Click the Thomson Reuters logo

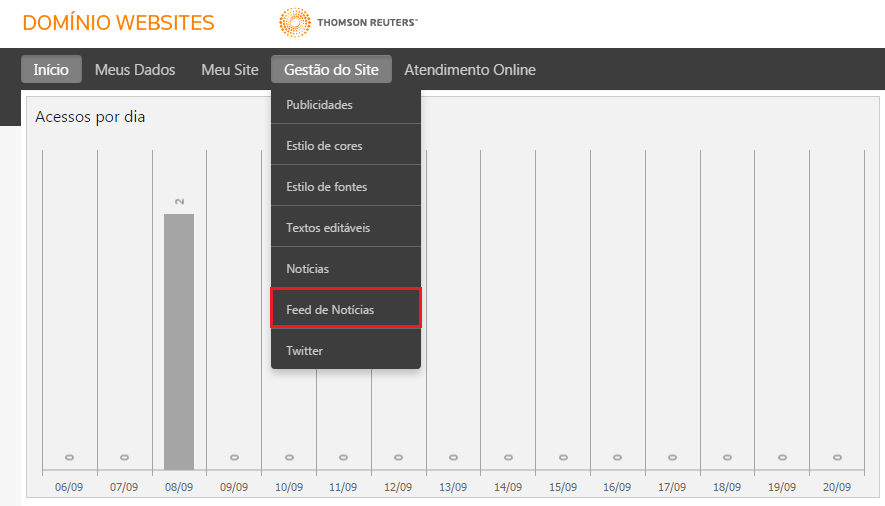pos(348,23)
